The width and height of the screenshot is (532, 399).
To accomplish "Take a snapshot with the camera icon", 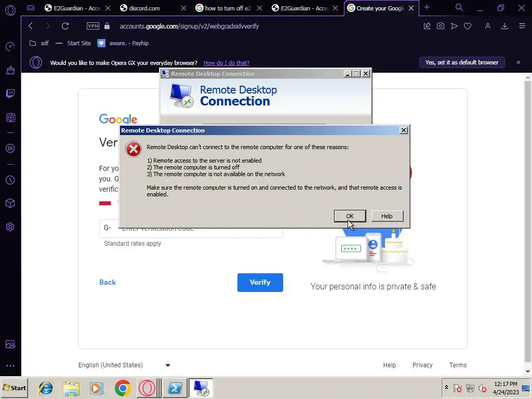I will 441,26.
